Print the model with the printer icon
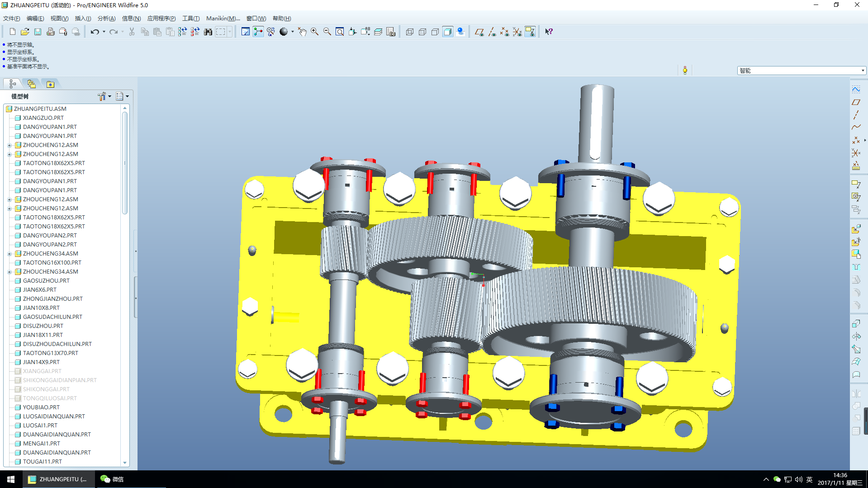Viewport: 868px width, 488px height. pyautogui.click(x=51, y=32)
